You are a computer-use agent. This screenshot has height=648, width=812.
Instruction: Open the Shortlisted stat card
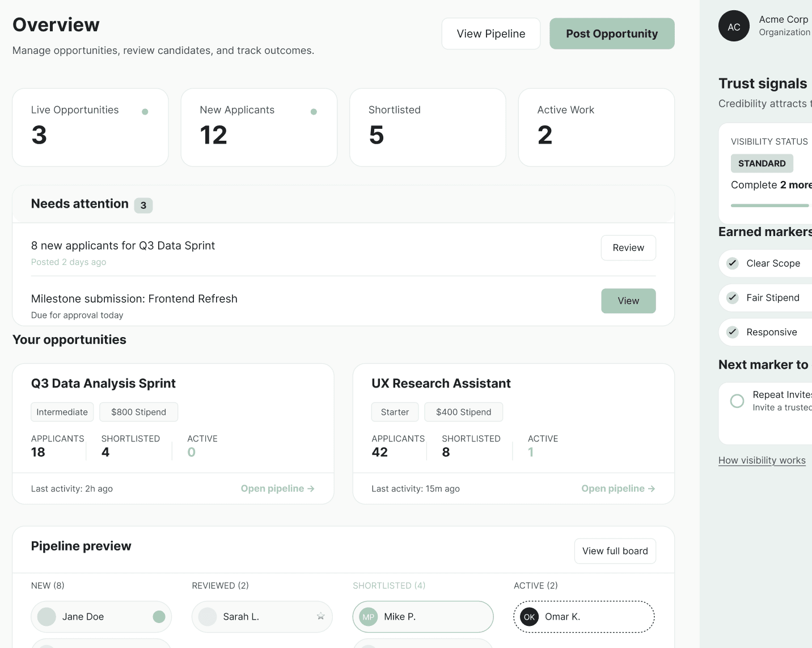[428, 127]
